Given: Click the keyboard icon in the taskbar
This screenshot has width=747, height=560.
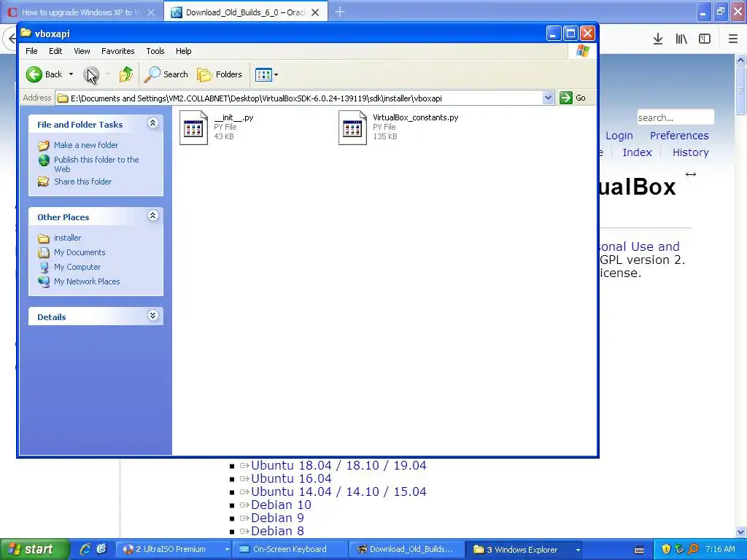Looking at the screenshot, I should pyautogui.click(x=639, y=550).
